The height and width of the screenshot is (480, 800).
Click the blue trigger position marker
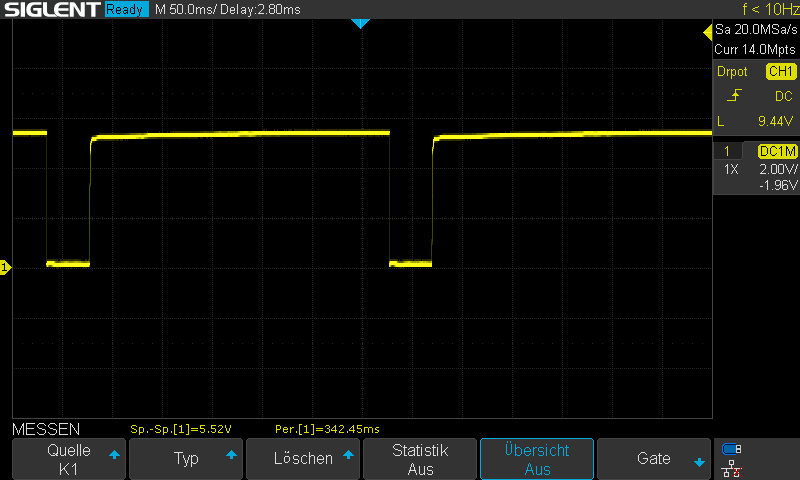pos(360,23)
